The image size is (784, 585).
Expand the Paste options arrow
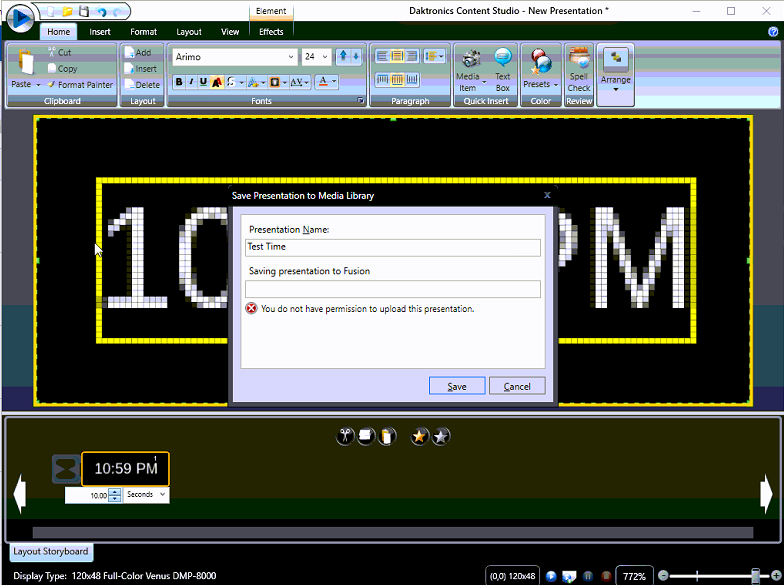(38, 84)
